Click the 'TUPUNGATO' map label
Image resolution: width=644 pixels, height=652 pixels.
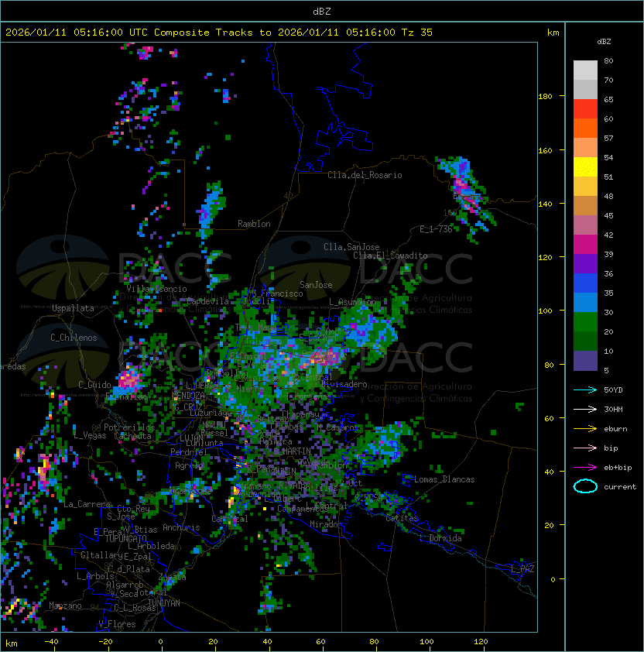125,538
